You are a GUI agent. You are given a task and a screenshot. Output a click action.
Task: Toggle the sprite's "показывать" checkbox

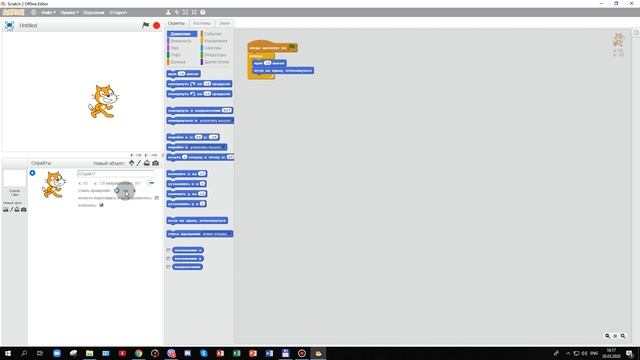tap(102, 205)
